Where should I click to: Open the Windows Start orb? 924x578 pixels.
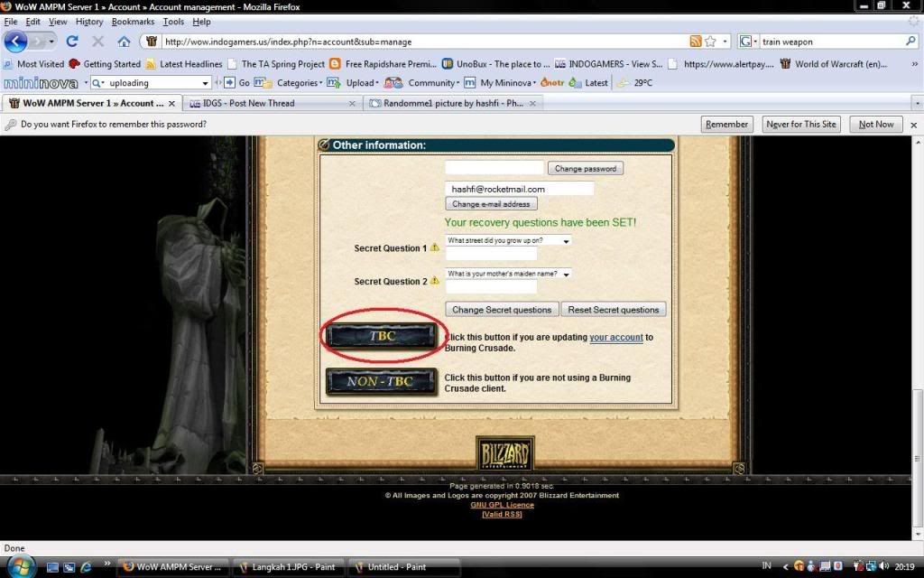[x=20, y=567]
